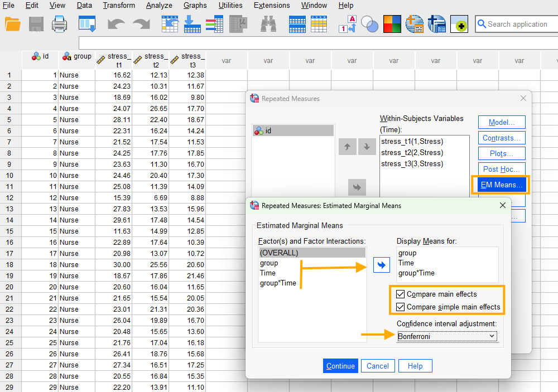The width and height of the screenshot is (558, 392).
Task: Close the Estimated Marginal Means dialog
Action: pos(503,205)
